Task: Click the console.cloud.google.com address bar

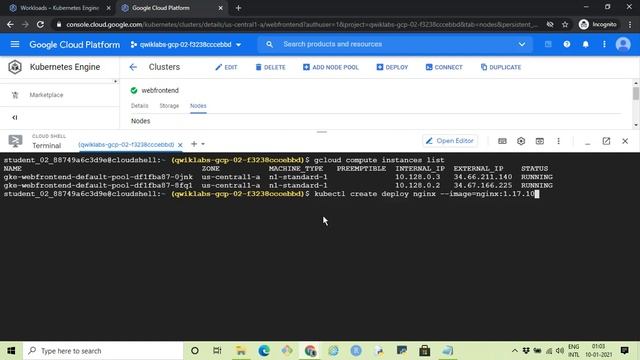Action: coord(301,24)
